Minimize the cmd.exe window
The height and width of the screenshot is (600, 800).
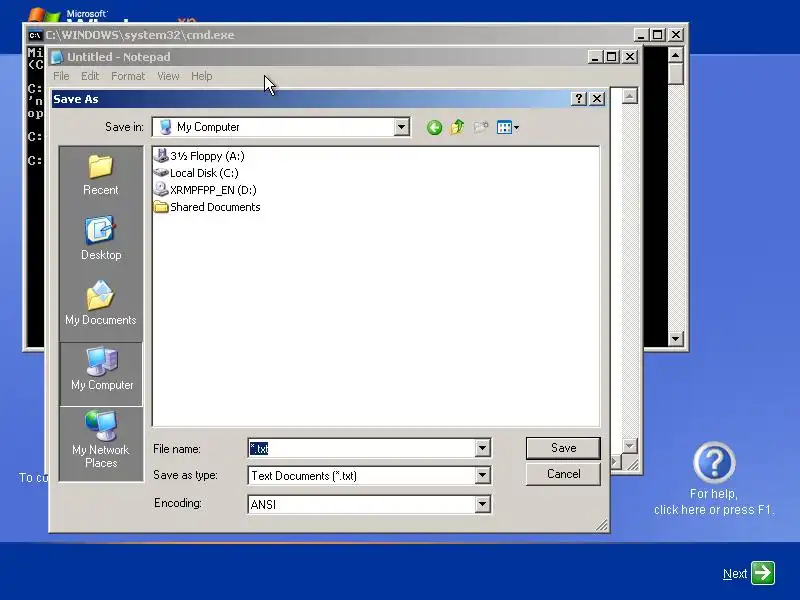pyautogui.click(x=641, y=35)
